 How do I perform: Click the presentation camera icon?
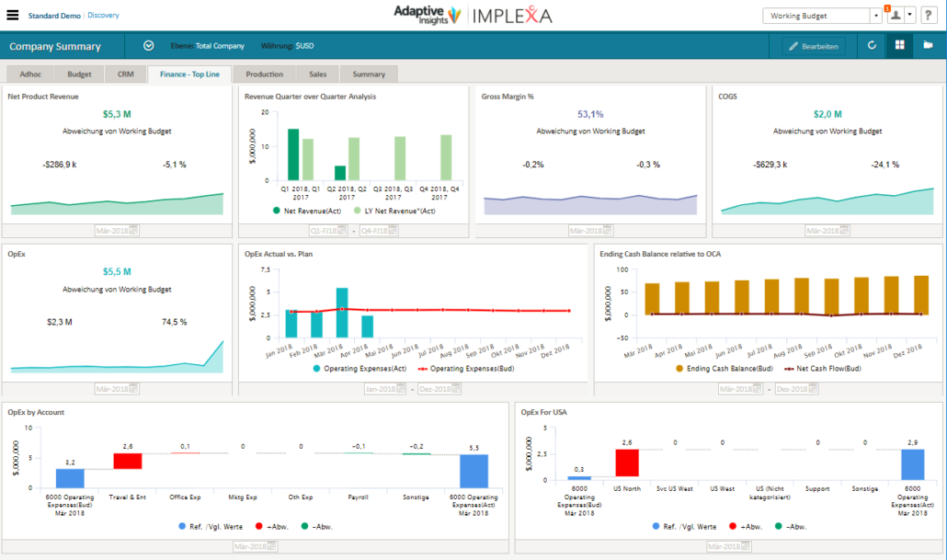928,45
